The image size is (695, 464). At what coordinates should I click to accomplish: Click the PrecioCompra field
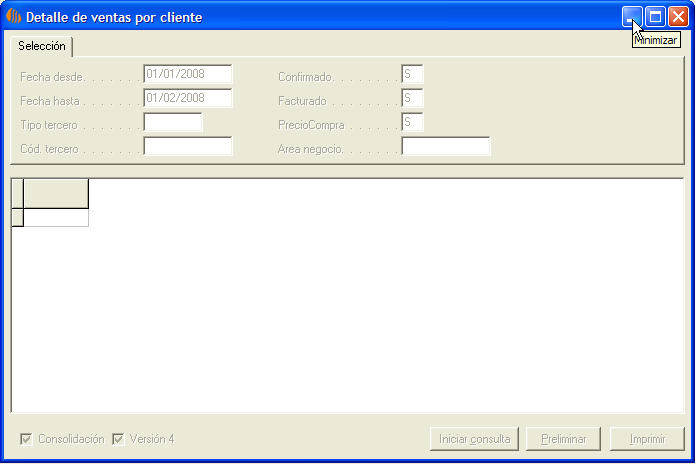(x=412, y=122)
